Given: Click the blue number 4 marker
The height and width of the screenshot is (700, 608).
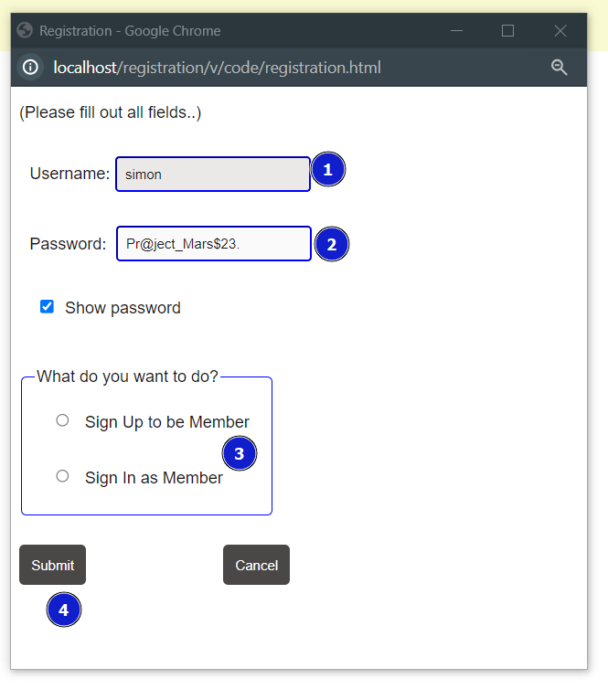Looking at the screenshot, I should pyautogui.click(x=63, y=610).
